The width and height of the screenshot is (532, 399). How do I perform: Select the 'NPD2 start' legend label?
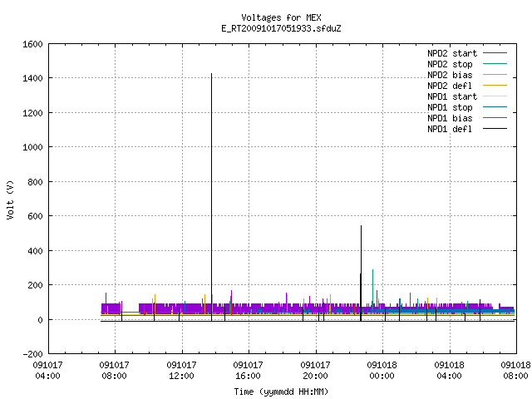[x=452, y=53]
